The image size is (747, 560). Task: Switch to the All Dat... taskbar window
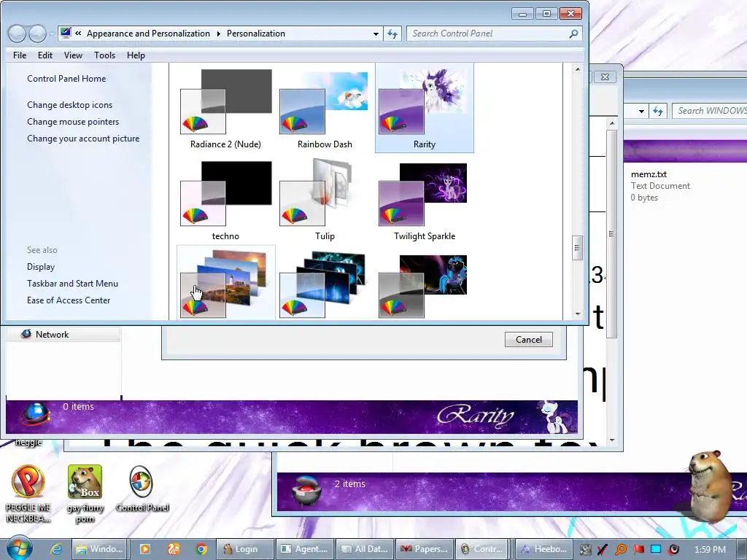365,549
